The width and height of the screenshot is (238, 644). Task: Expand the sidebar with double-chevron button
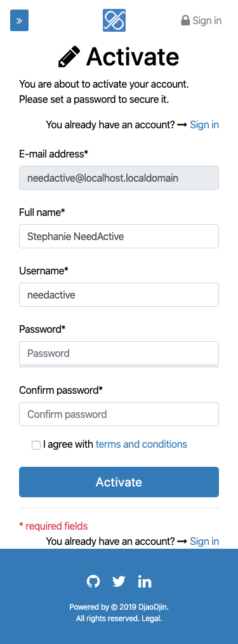pos(19,20)
